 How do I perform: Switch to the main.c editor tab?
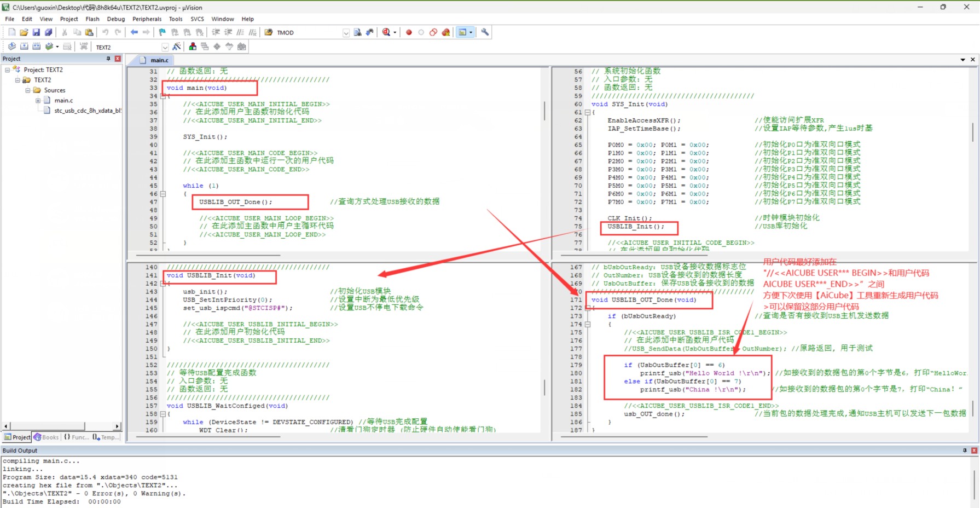155,60
